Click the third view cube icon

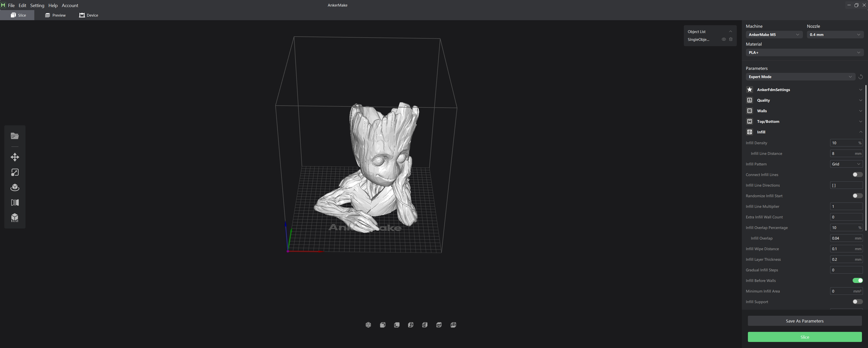click(397, 325)
